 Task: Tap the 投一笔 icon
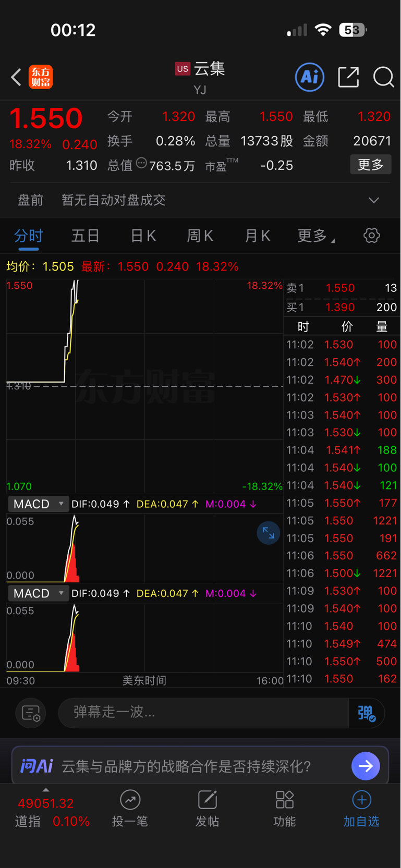click(x=130, y=800)
